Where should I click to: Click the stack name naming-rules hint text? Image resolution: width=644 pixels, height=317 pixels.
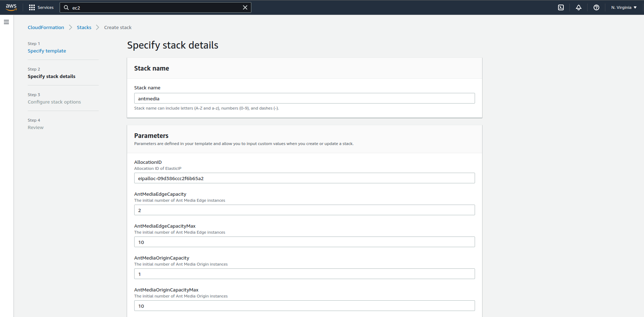207,108
